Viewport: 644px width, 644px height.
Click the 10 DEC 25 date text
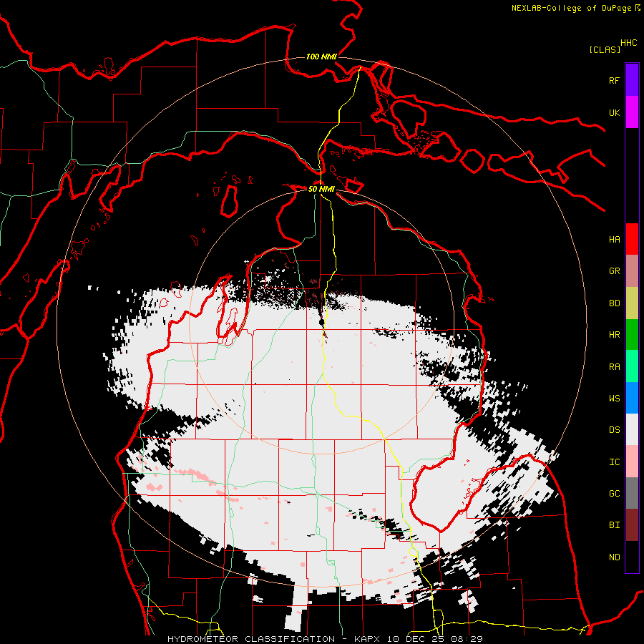(x=415, y=639)
